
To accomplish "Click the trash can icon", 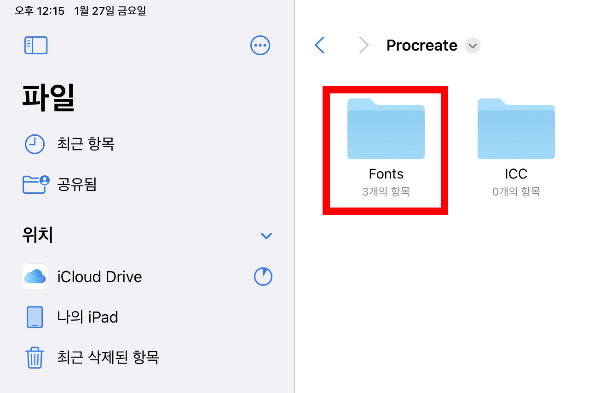I will pos(34,357).
